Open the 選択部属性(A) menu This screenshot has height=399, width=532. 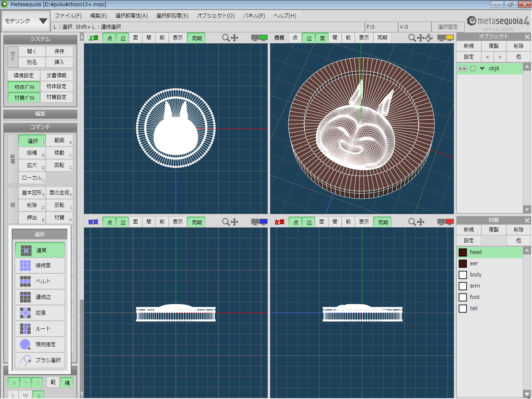coord(131,16)
